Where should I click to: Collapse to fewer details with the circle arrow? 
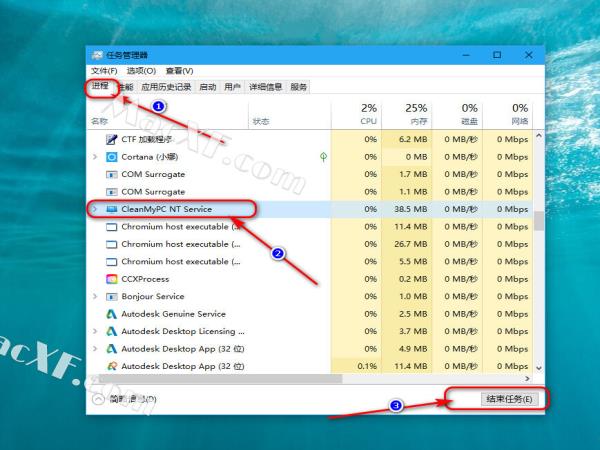point(98,399)
